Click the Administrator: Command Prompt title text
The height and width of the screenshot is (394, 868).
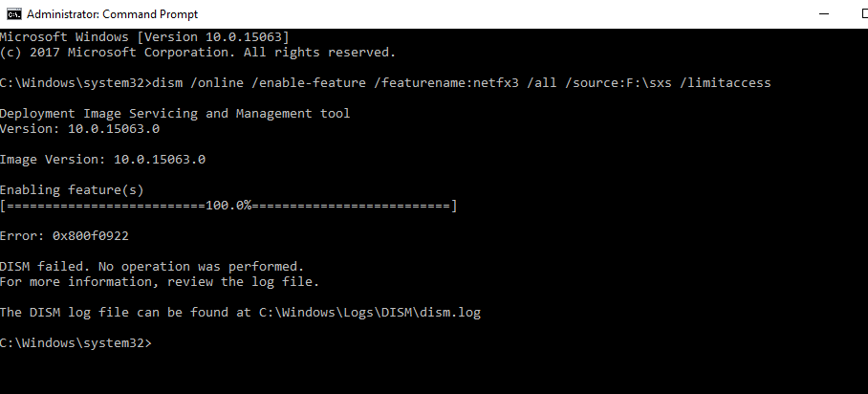click(x=113, y=14)
